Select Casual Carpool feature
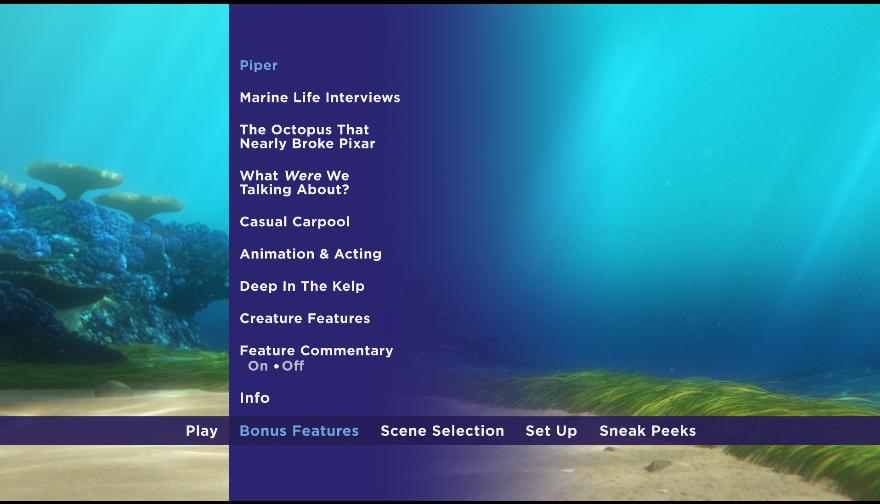This screenshot has width=880, height=504. click(x=295, y=222)
